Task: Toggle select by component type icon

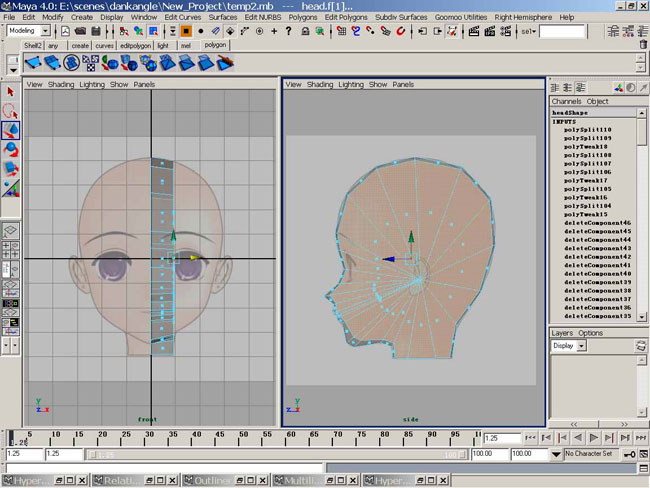Action: pyautogui.click(x=153, y=31)
